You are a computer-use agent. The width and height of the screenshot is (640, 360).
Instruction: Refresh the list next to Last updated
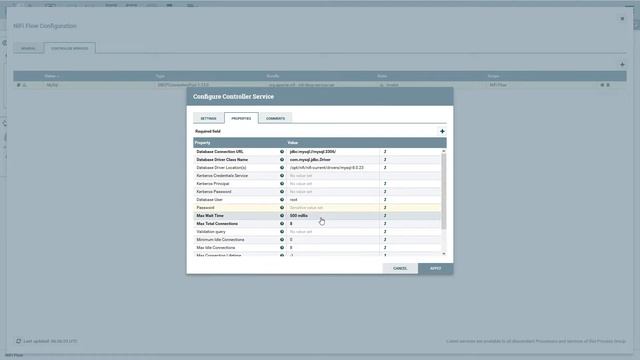pos(18,341)
